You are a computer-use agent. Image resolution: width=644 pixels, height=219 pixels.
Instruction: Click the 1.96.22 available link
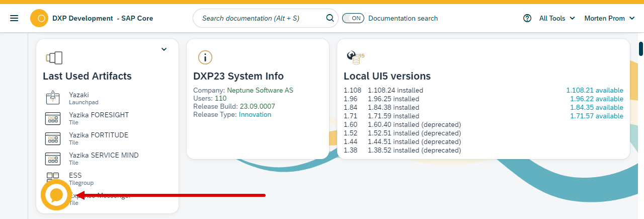coord(597,99)
